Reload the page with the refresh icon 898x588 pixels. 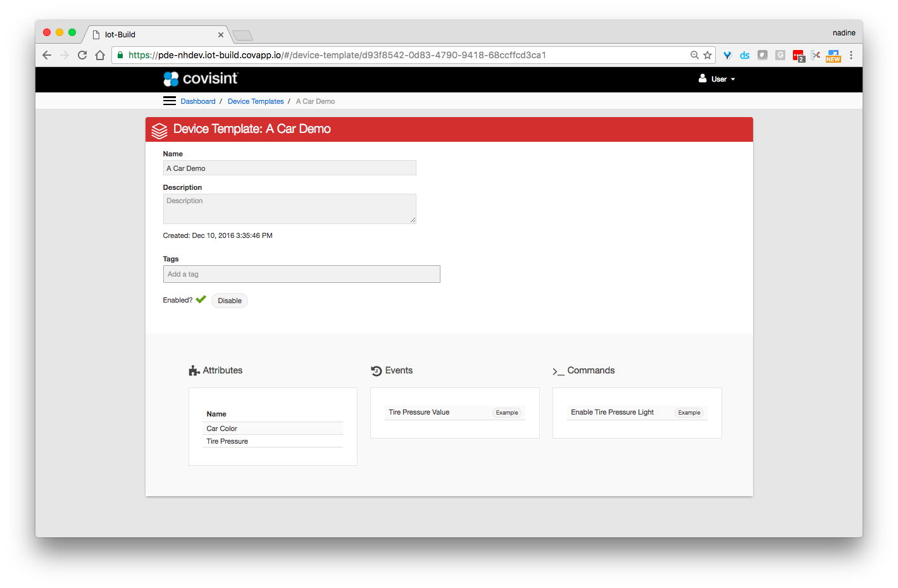pos(82,55)
